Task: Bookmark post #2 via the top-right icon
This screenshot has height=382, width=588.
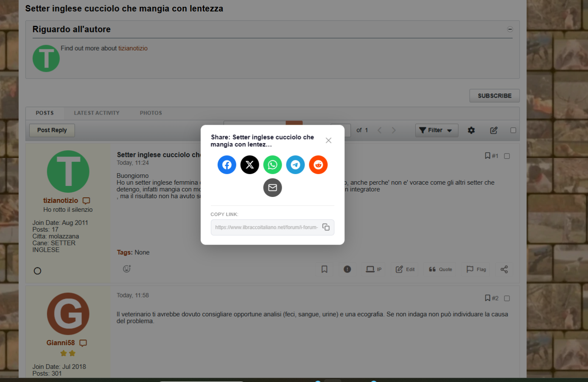Action: (x=488, y=298)
